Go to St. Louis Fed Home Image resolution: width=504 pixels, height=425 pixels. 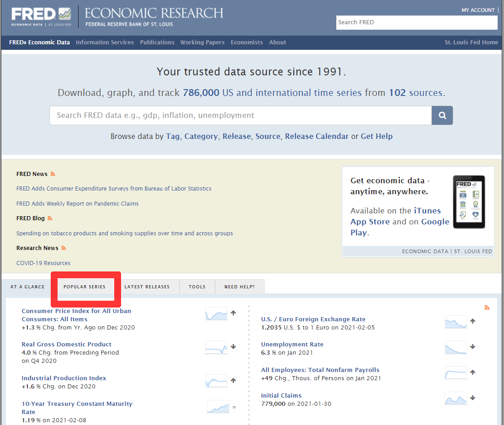pos(472,42)
